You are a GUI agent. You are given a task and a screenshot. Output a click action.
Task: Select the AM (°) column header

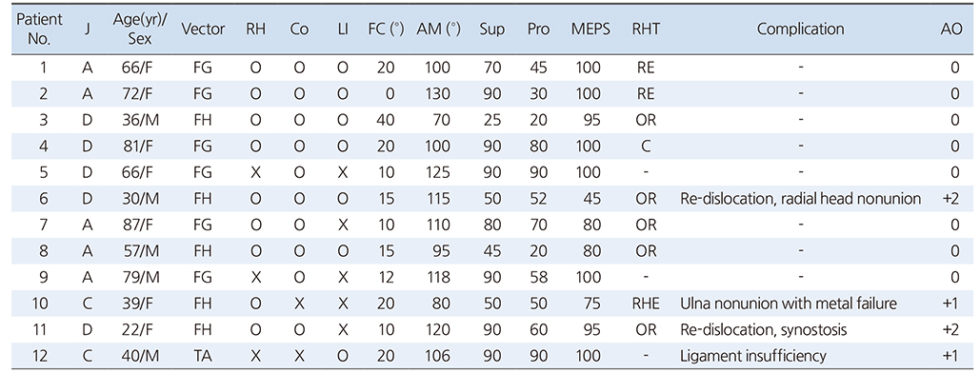tap(439, 30)
